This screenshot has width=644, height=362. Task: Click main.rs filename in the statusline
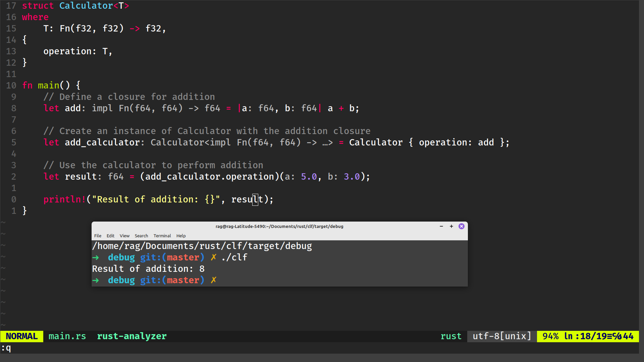click(67, 336)
